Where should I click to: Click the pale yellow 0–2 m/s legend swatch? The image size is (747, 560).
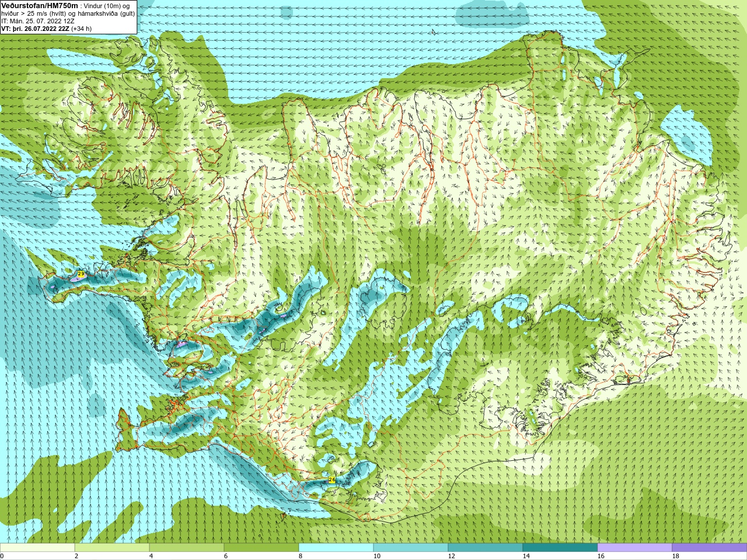[37, 548]
